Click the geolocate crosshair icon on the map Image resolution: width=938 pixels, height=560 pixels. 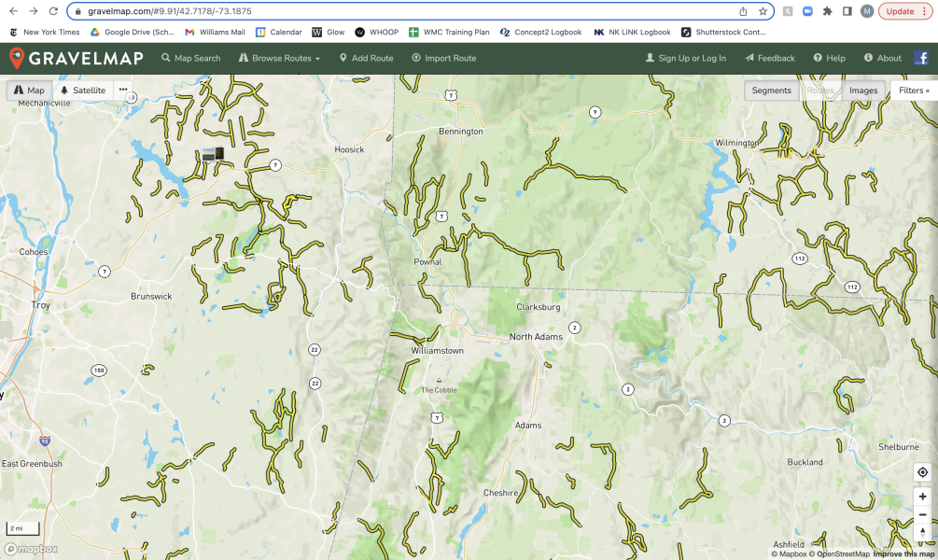pos(922,472)
